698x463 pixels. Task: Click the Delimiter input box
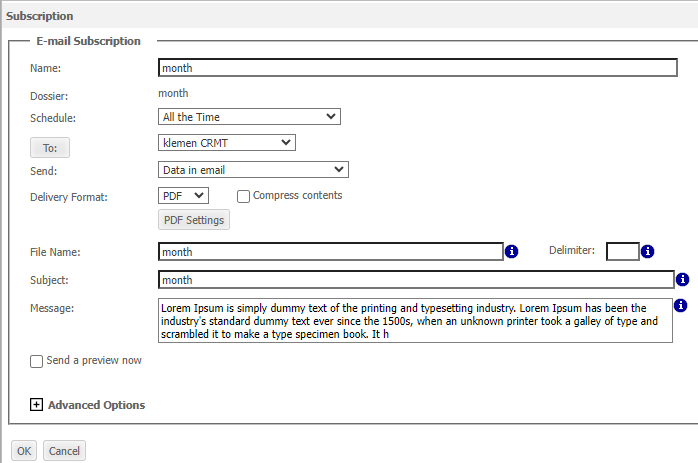click(x=623, y=252)
